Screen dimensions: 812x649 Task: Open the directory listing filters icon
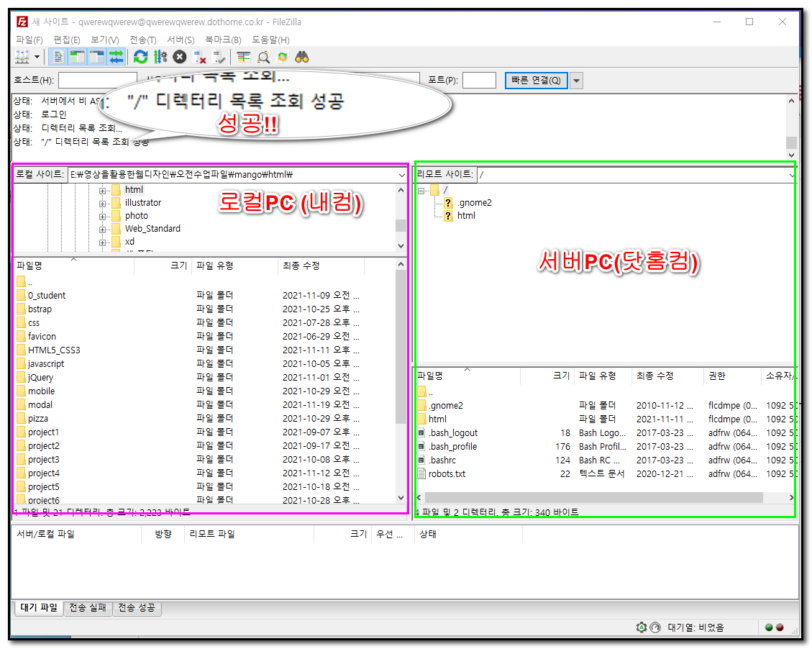[244, 57]
